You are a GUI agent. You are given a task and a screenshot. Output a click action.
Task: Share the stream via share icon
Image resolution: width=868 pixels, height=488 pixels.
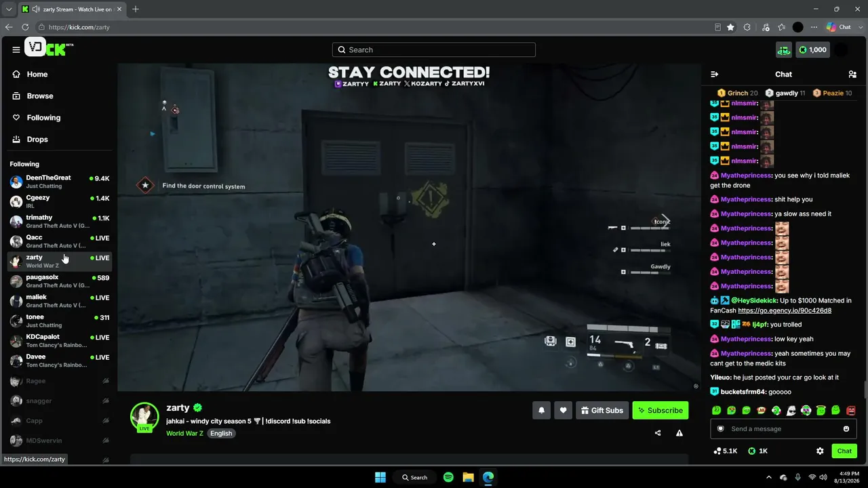coord(658,433)
